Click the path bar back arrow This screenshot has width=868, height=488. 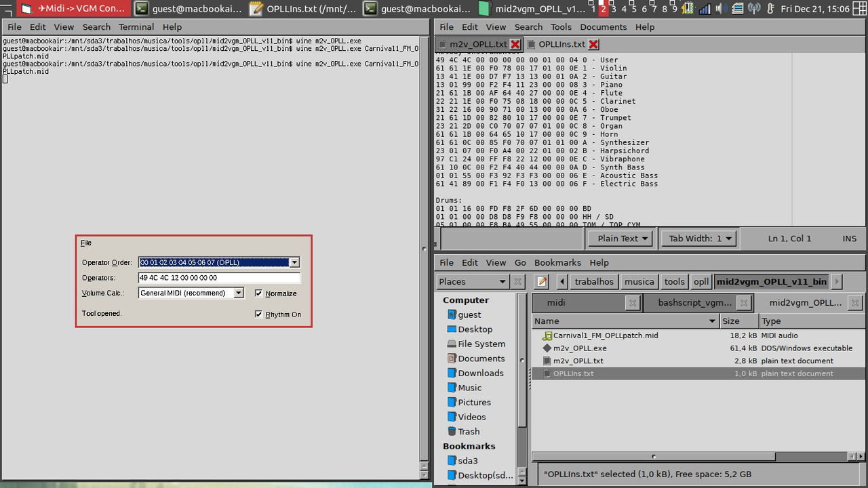(x=563, y=281)
